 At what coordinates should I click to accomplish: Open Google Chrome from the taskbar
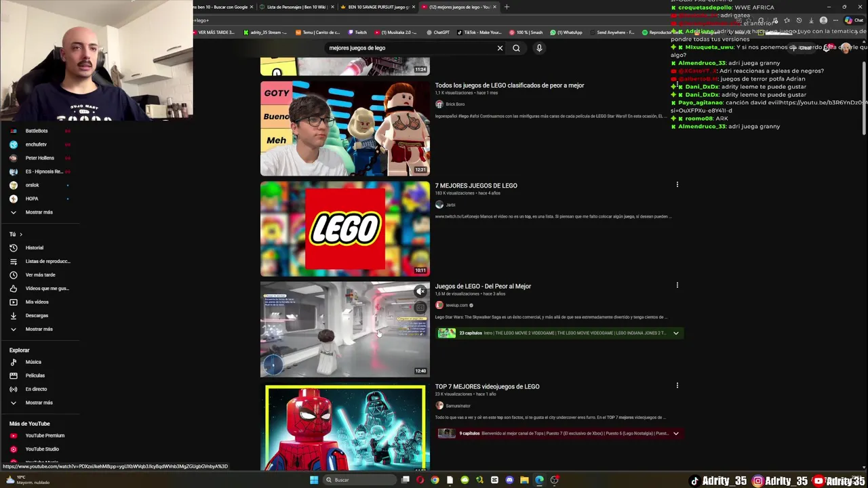tap(435, 480)
